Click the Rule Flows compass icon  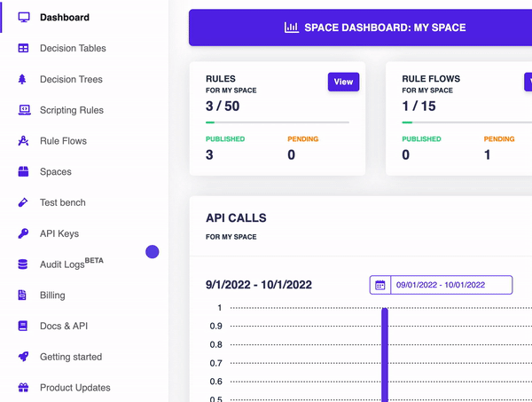(x=23, y=140)
